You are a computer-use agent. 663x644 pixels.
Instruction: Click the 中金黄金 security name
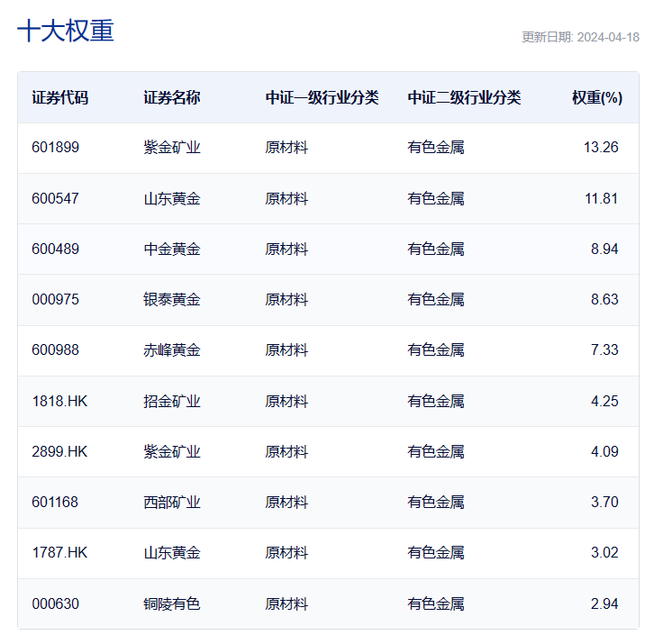(172, 249)
